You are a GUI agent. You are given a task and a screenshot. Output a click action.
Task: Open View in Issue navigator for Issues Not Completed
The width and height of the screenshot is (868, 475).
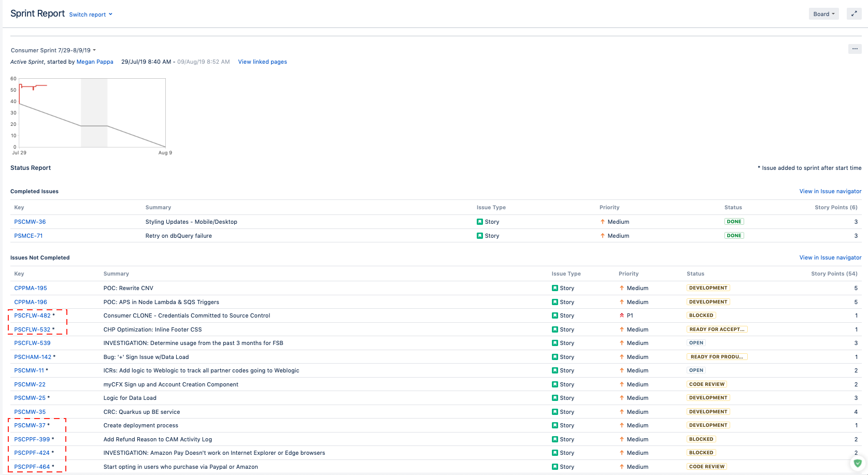pyautogui.click(x=830, y=257)
